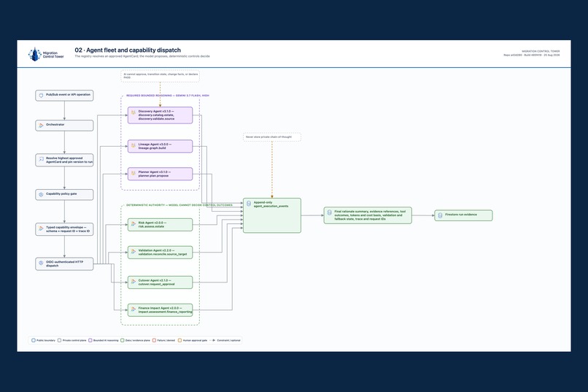
Task: Click the 'AI cannot approve, transition state' note
Action: 160,76
